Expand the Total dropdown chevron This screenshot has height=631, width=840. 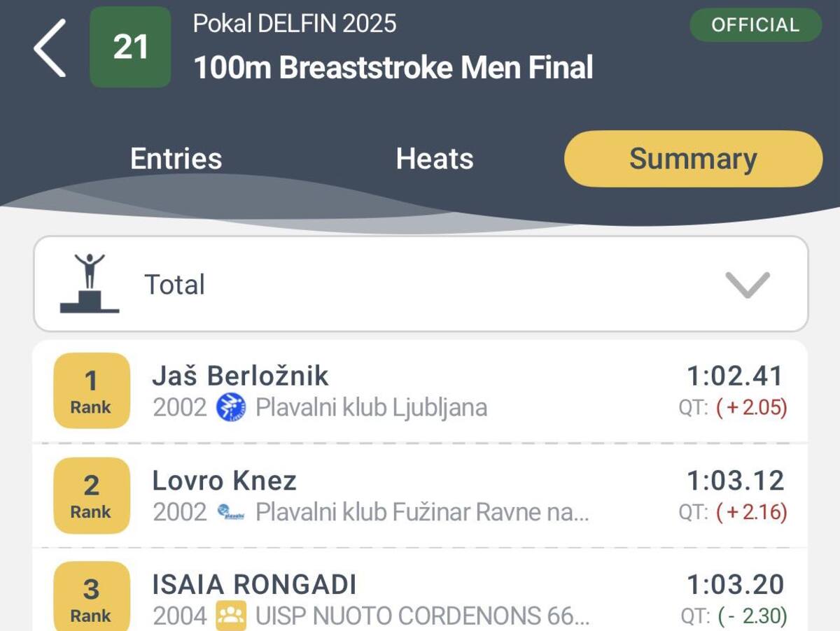[x=747, y=285]
